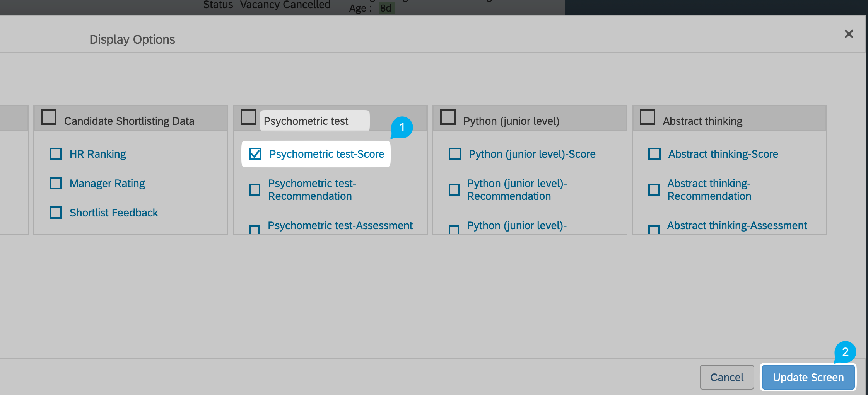Image resolution: width=868 pixels, height=395 pixels.
Task: Select the Abstract thinking group header checkbox
Action: 648,117
